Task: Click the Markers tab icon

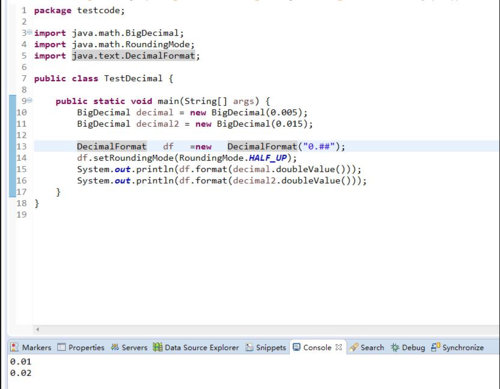Action: 14,347
